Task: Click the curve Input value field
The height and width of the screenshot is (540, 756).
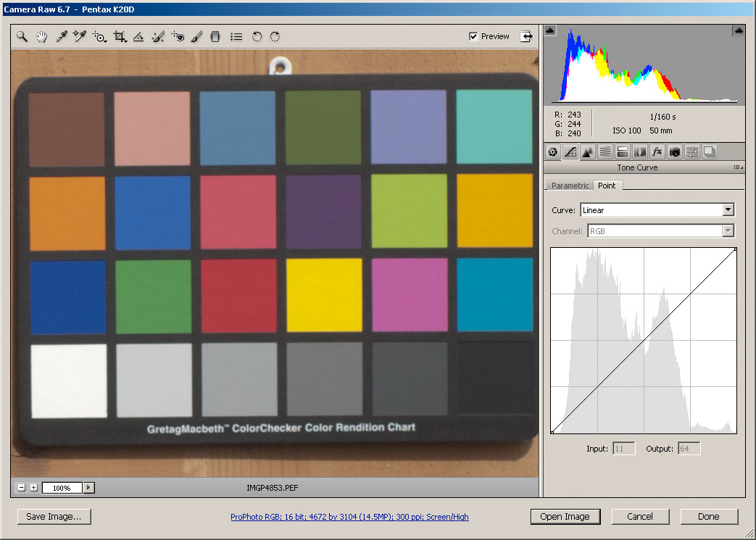Action: tap(624, 449)
